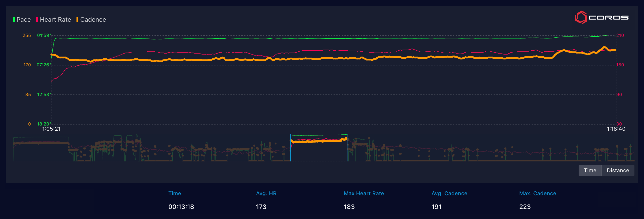Click the 1:05:21 start time label

tap(51, 129)
